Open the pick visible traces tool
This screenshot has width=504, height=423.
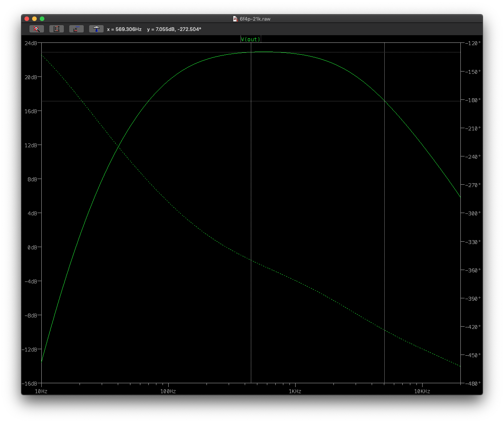(76, 29)
